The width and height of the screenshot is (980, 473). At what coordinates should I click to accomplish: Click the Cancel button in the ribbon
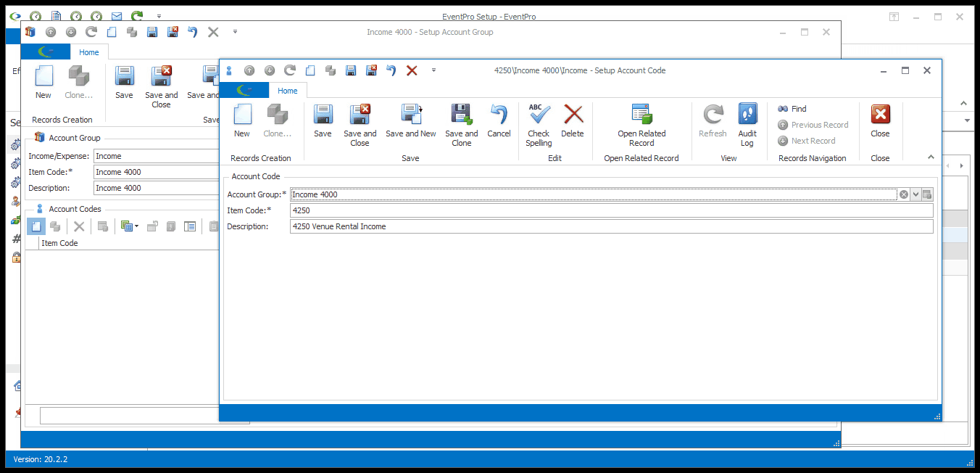(499, 121)
